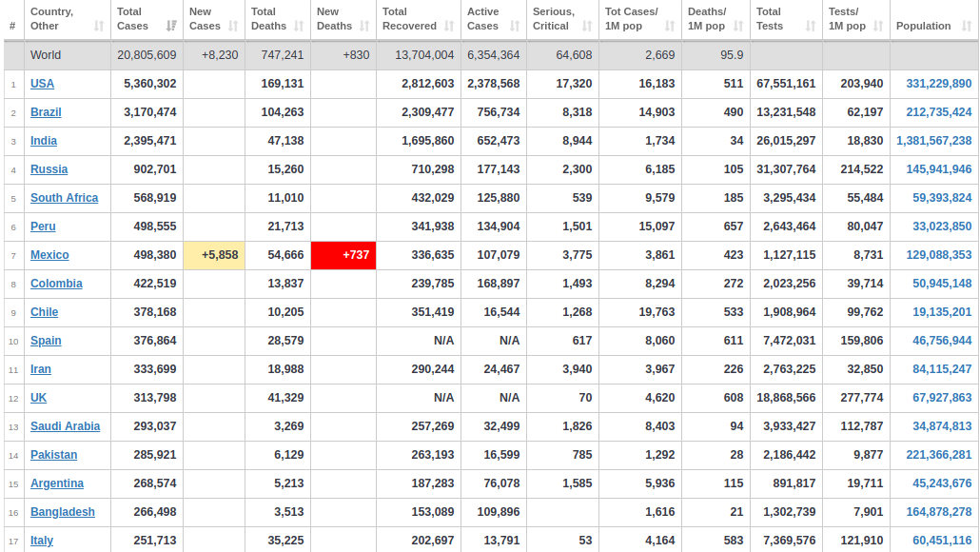
Task: Sort by New Deaths column arrows
Action: [364, 27]
